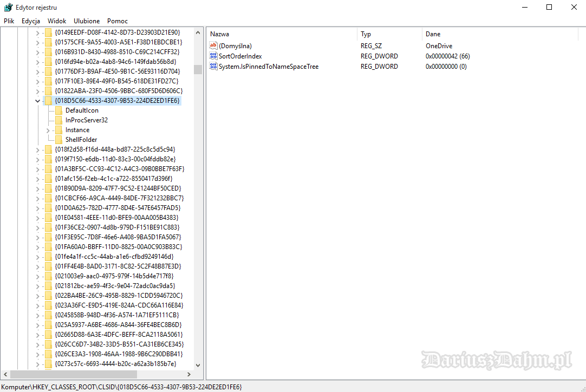Click the Registry Editor app icon in title bar
The width and height of the screenshot is (586, 392).
tap(8, 7)
